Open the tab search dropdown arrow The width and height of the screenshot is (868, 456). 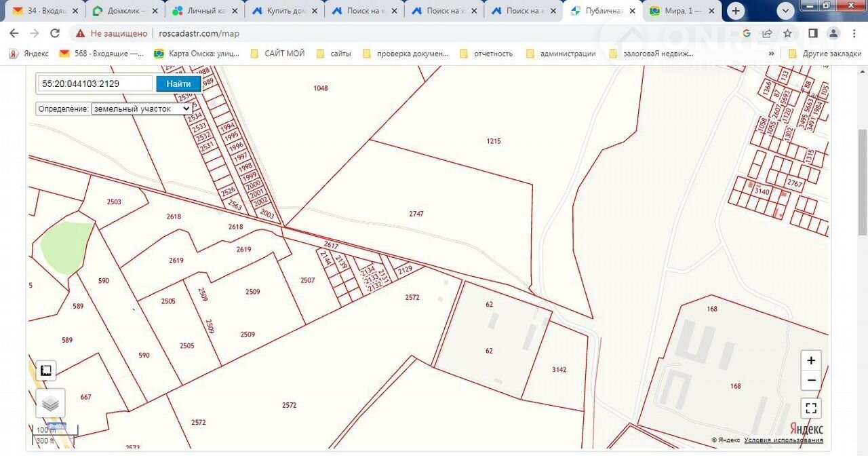pyautogui.click(x=786, y=11)
